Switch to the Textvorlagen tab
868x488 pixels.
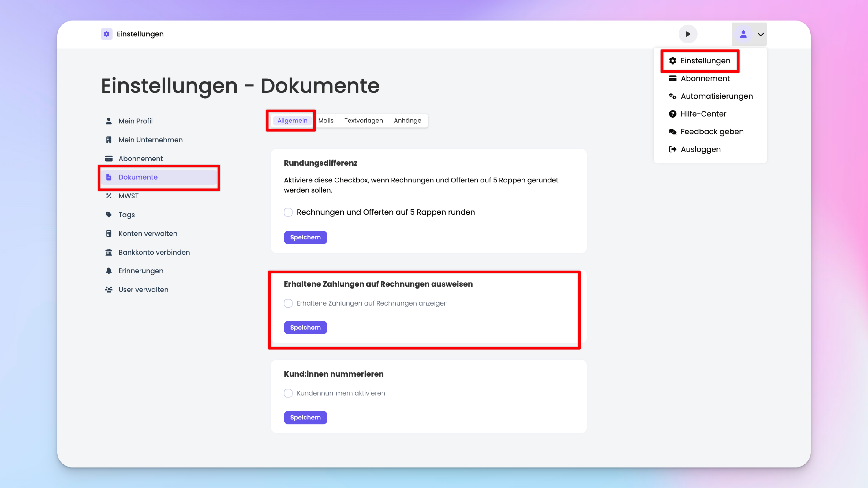tap(363, 121)
